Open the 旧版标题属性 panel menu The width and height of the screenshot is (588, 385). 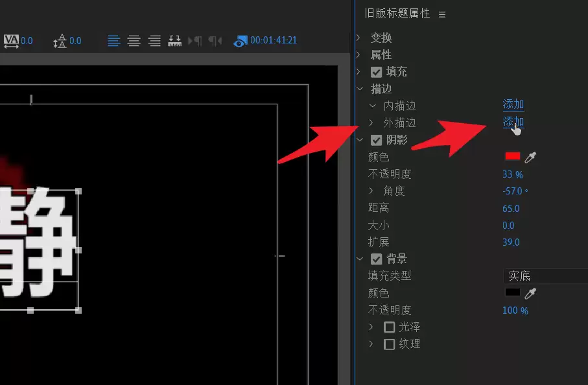coord(442,14)
